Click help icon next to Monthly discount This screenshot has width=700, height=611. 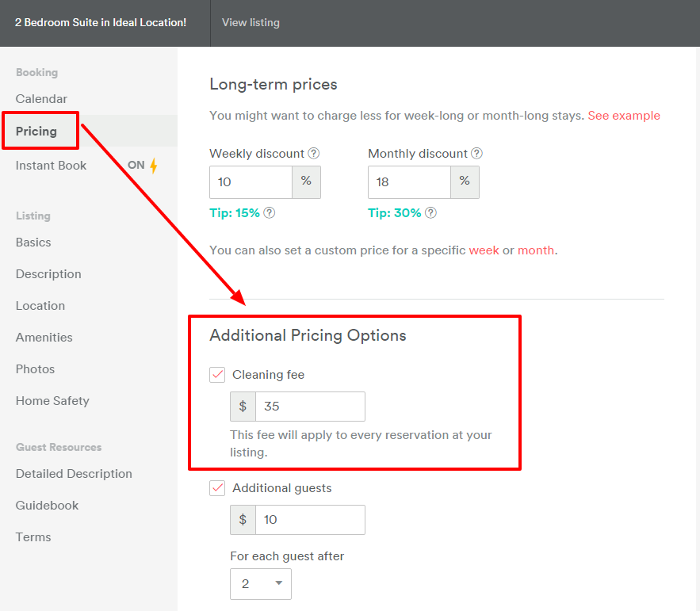pyautogui.click(x=476, y=154)
